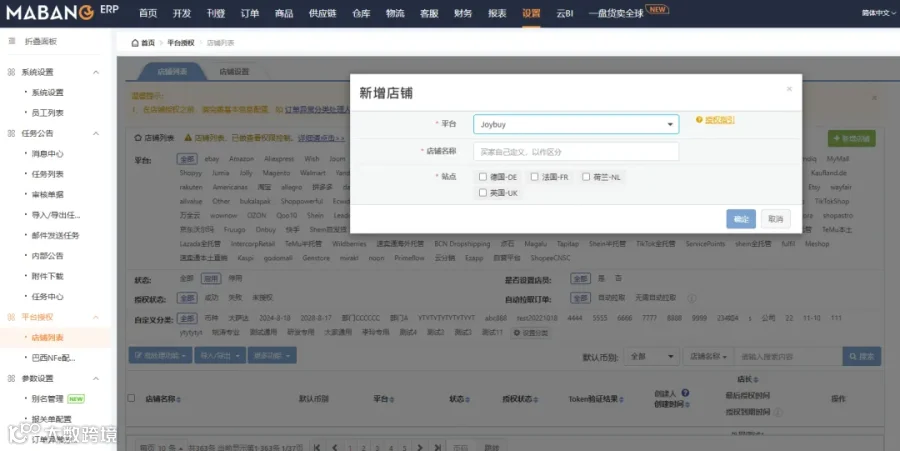
Task: Collapse the 平台授权 sidebar section
Action: coord(96,317)
